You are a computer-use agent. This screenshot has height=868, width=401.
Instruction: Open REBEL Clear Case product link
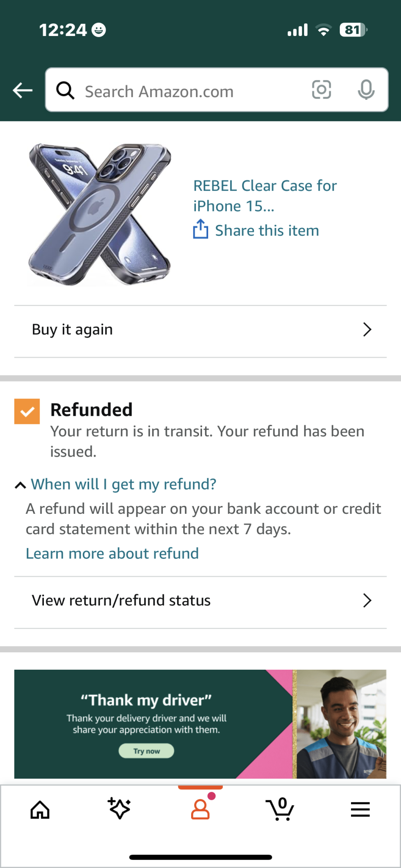tap(265, 195)
